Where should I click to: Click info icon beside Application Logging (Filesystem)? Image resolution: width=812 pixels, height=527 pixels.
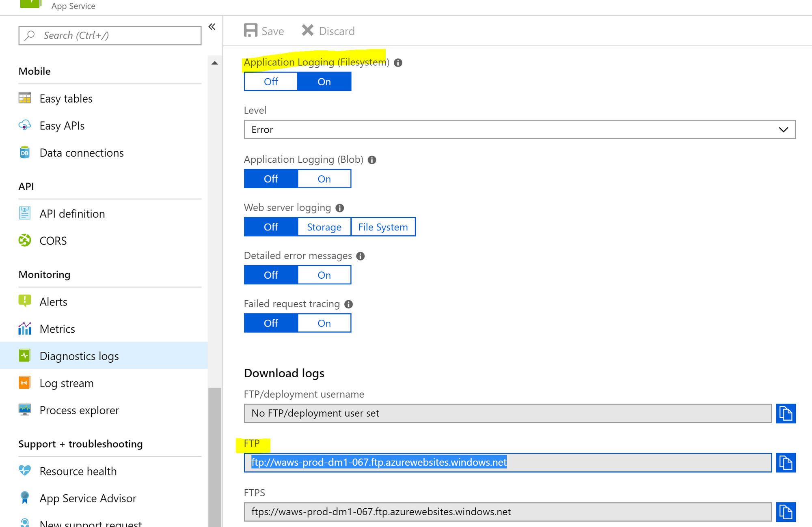[x=398, y=62]
